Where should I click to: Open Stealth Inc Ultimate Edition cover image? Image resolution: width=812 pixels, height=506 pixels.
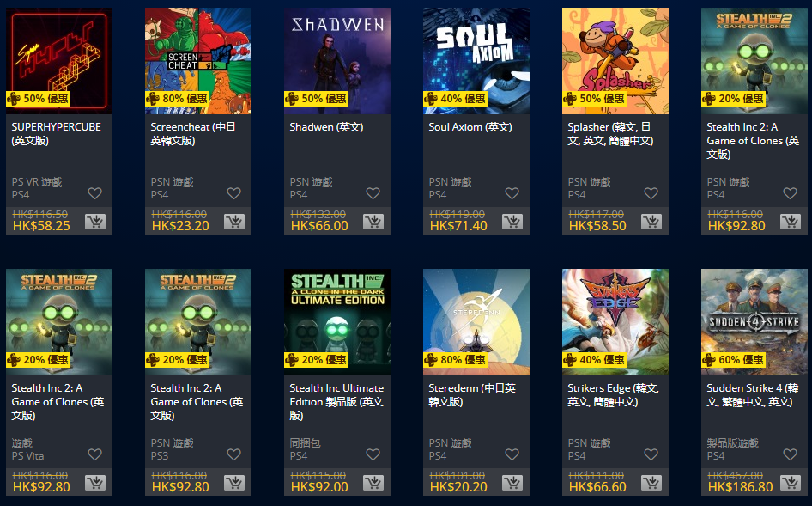coord(337,322)
